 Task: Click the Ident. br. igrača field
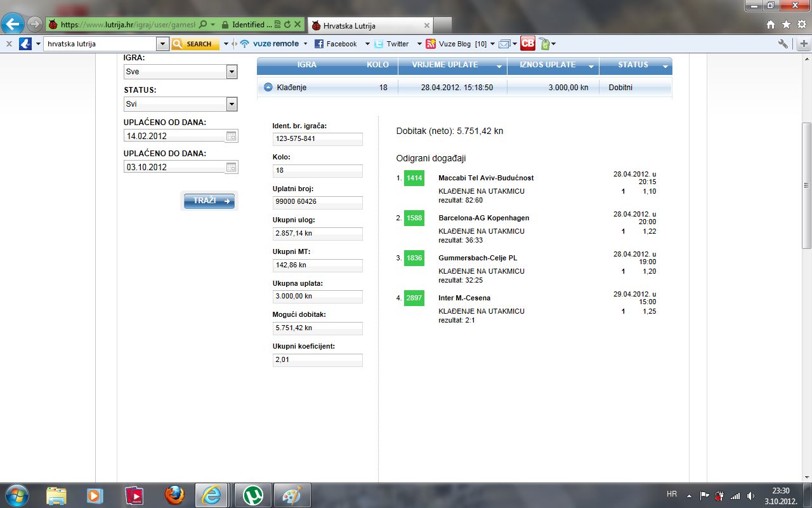pos(318,139)
